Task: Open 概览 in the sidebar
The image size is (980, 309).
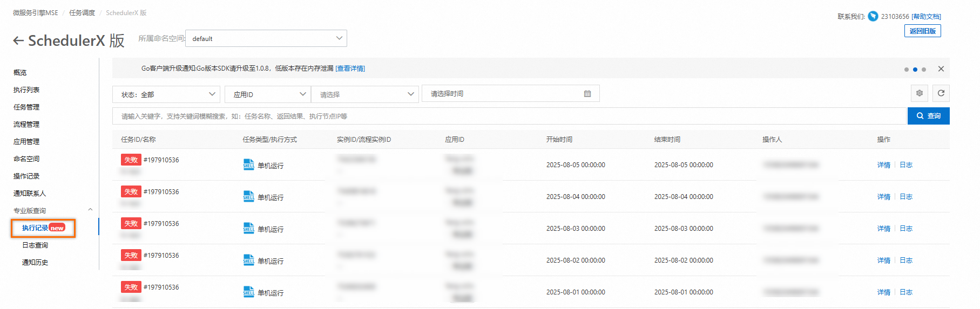Action: [x=20, y=72]
